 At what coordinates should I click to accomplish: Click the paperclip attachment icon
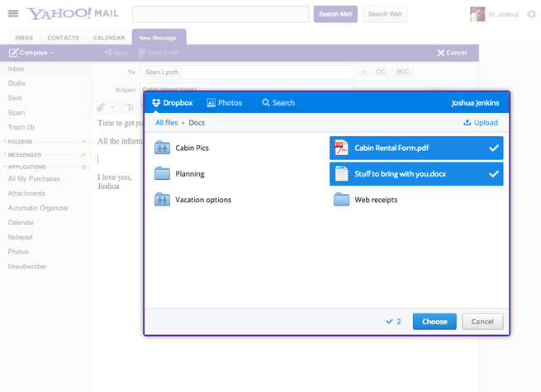(101, 107)
